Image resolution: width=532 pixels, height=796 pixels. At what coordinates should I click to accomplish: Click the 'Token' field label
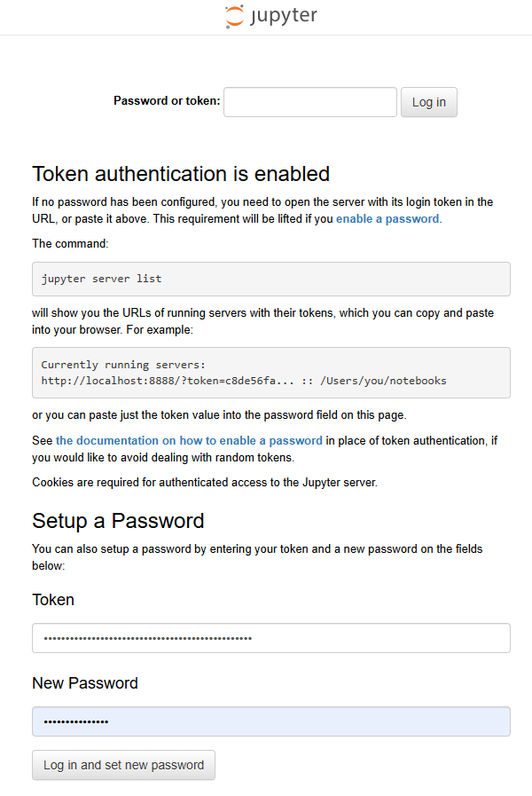[53, 600]
